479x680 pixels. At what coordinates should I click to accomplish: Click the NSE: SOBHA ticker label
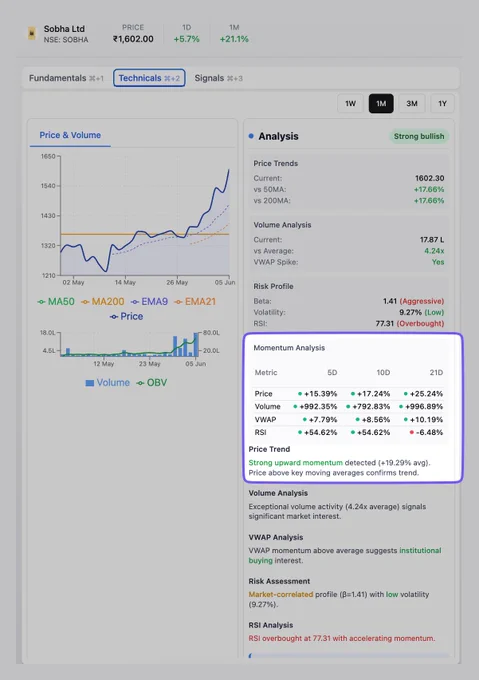click(66, 39)
